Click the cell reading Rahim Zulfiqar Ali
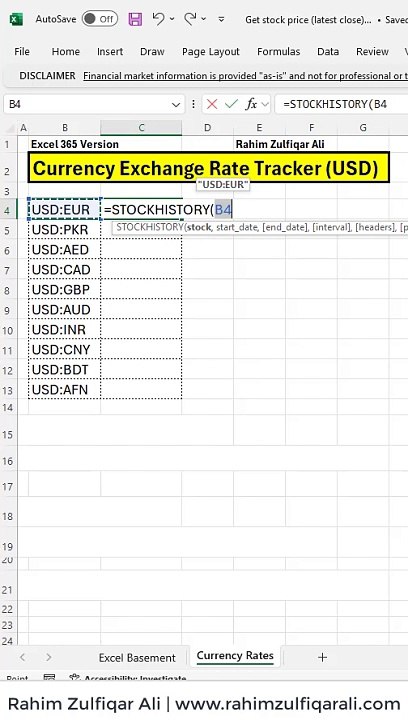The height and width of the screenshot is (720, 408). tap(280, 144)
